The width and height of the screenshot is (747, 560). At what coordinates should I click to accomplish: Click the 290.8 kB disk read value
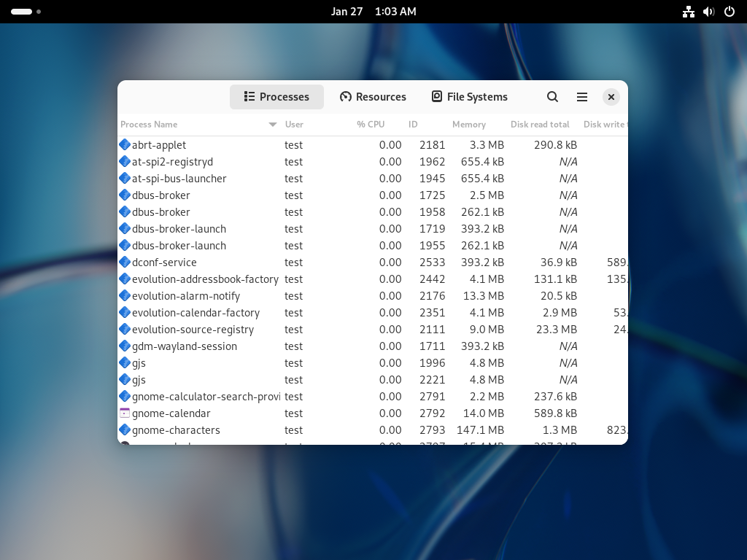tap(555, 145)
